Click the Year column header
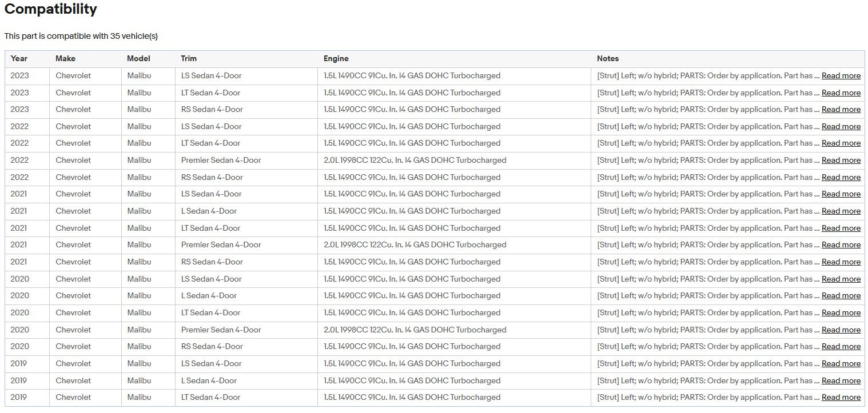 pos(19,58)
